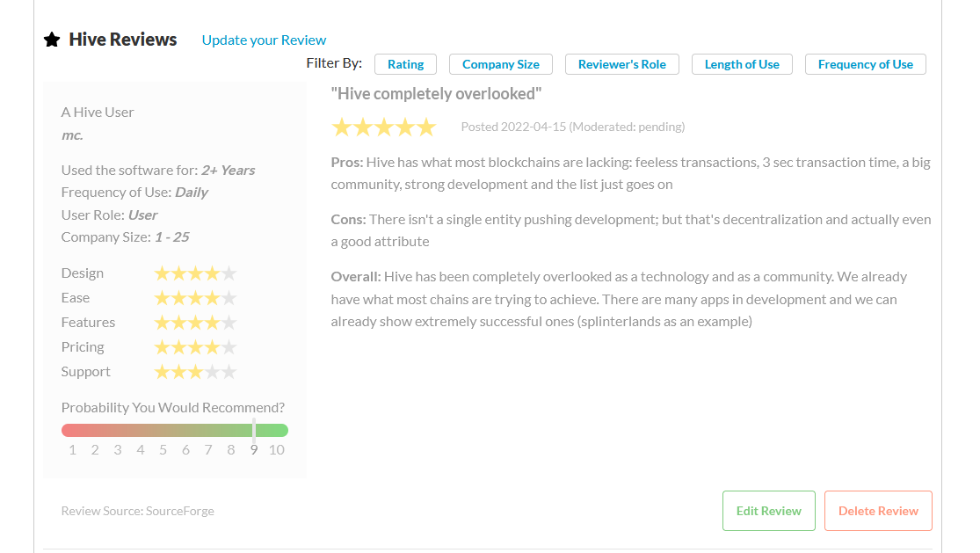980x553 pixels.
Task: Open the Rating filter
Action: [406, 64]
